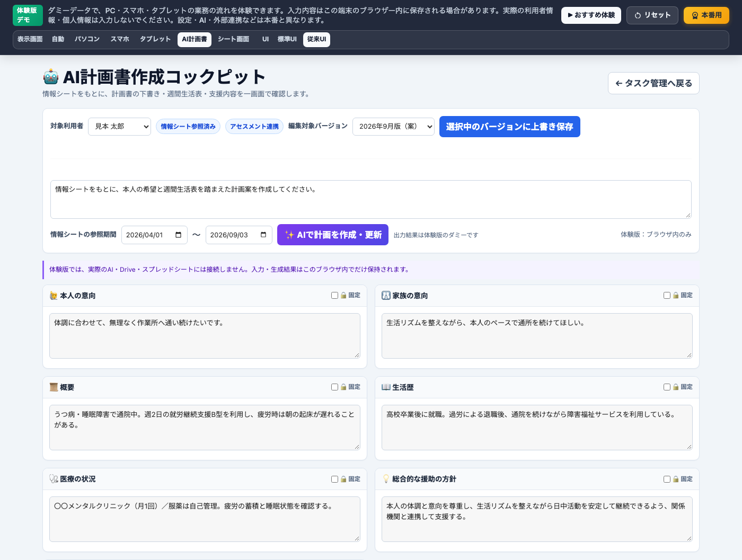Click the family icon next to 家族の意向
Image resolution: width=742 pixels, height=560 pixels.
(386, 296)
